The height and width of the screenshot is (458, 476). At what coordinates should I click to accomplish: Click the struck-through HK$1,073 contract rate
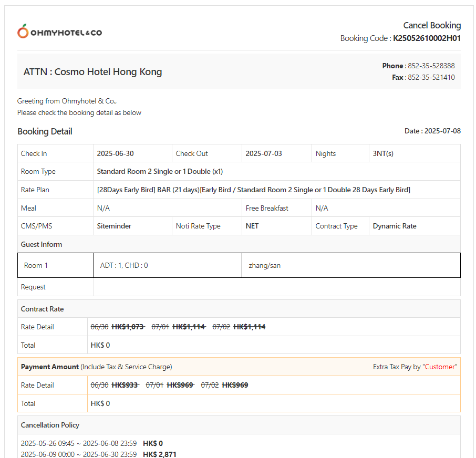pyautogui.click(x=128, y=327)
